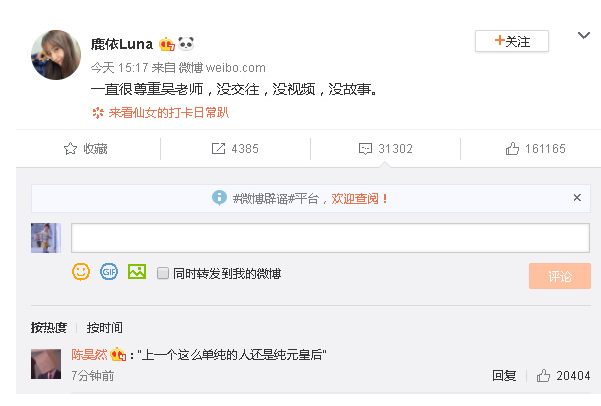Like 陈昊然's comment with 20404 likes
The height and width of the screenshot is (406, 601).
[x=544, y=376]
